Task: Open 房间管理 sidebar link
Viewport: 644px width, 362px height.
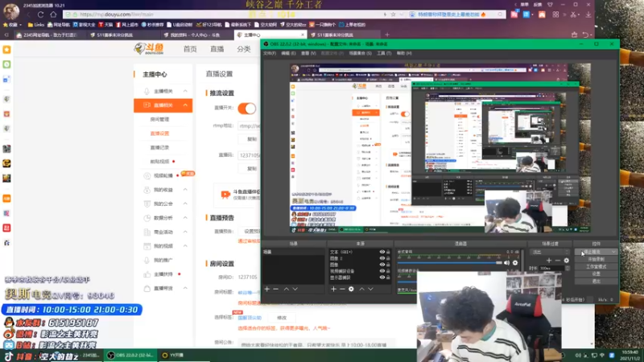Action: point(159,119)
